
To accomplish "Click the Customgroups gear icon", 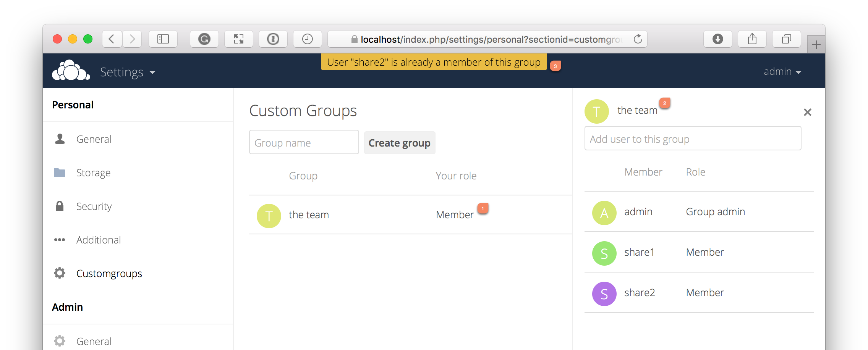I will [60, 273].
